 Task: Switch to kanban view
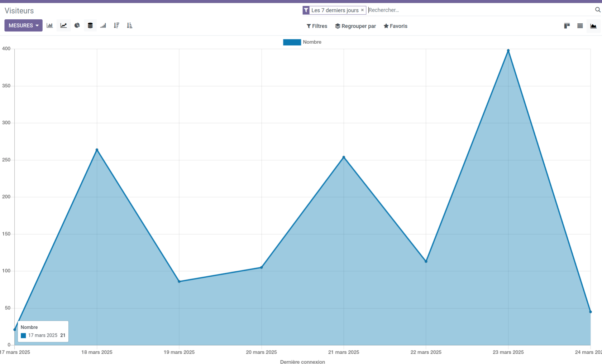click(x=567, y=26)
